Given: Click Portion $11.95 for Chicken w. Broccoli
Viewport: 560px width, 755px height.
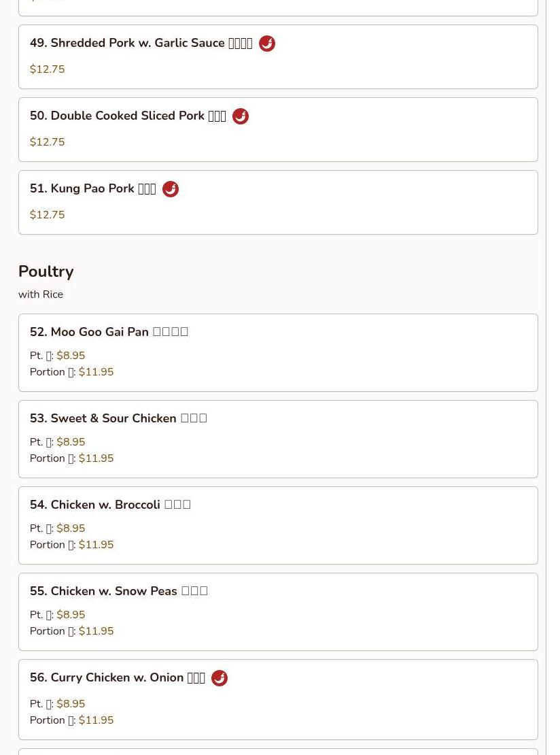Looking at the screenshot, I should (97, 545).
